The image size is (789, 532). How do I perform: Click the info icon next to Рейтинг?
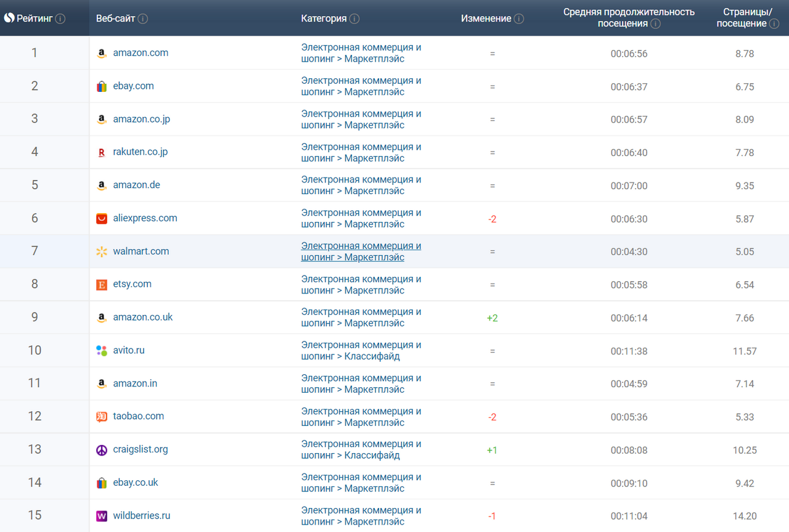click(60, 18)
